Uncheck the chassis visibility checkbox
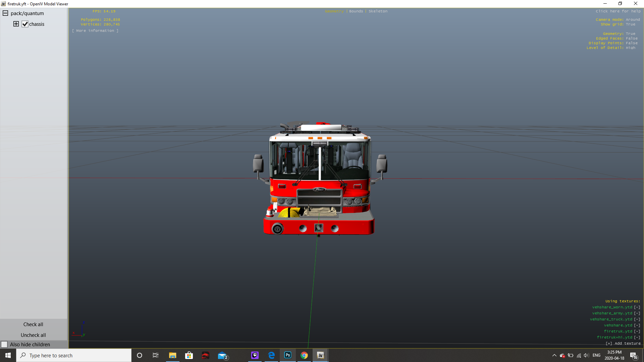Viewport: 644px width, 362px height. [x=25, y=24]
